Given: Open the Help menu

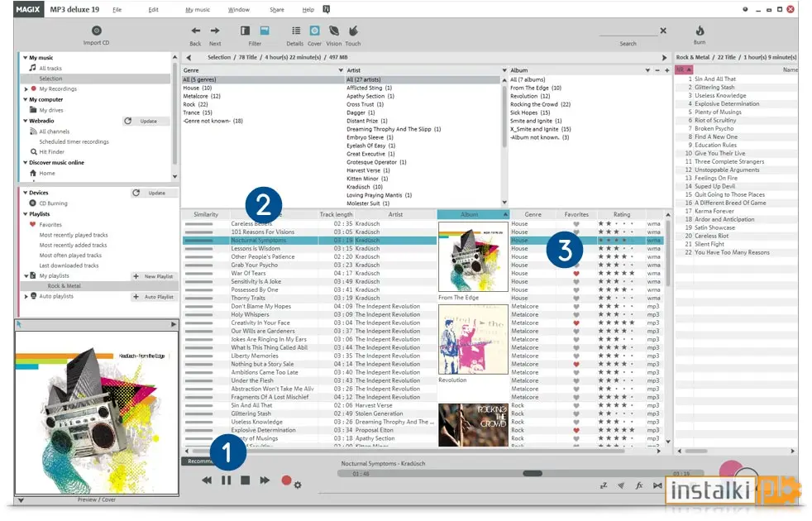Looking at the screenshot, I should point(308,10).
